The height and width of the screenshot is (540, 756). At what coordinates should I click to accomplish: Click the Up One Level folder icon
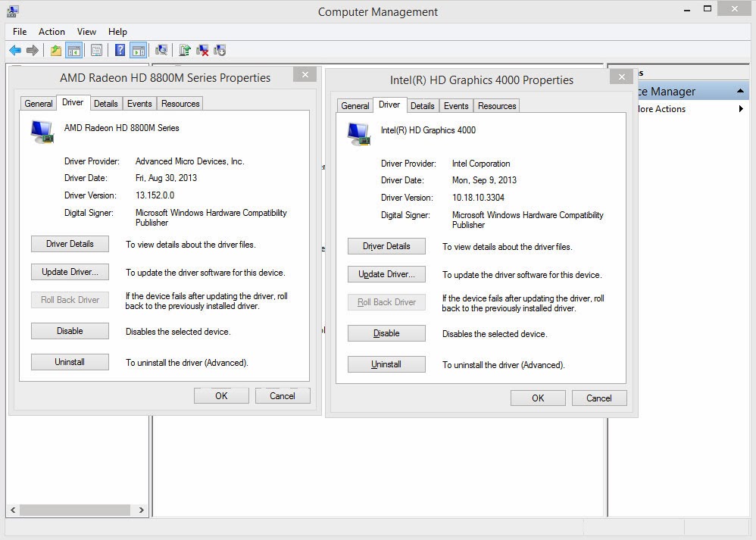[x=56, y=50]
